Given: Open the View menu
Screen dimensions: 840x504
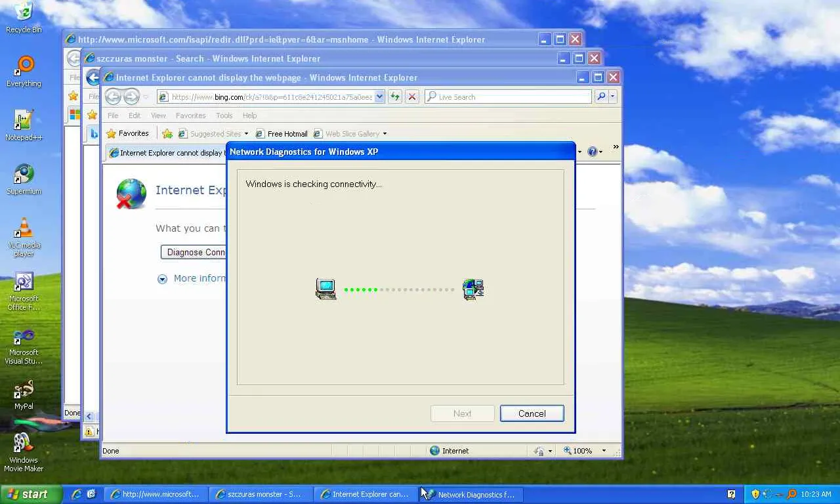Looking at the screenshot, I should click(x=158, y=115).
